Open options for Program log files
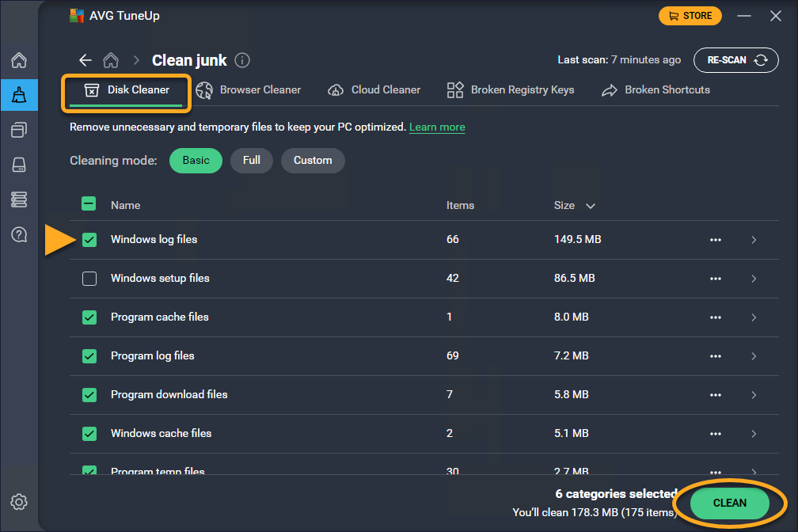798x532 pixels. point(716,356)
